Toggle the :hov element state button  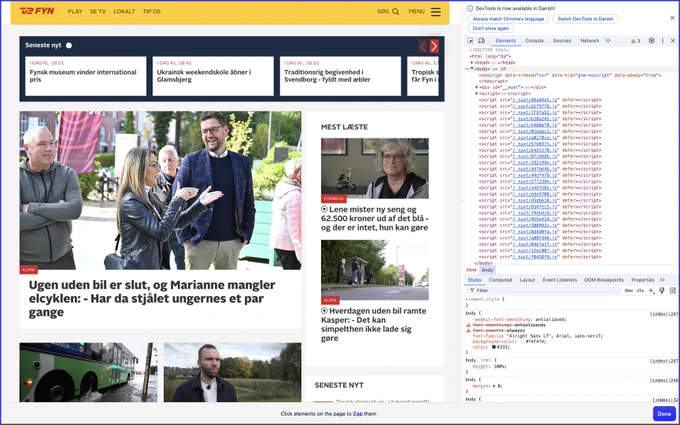point(629,291)
